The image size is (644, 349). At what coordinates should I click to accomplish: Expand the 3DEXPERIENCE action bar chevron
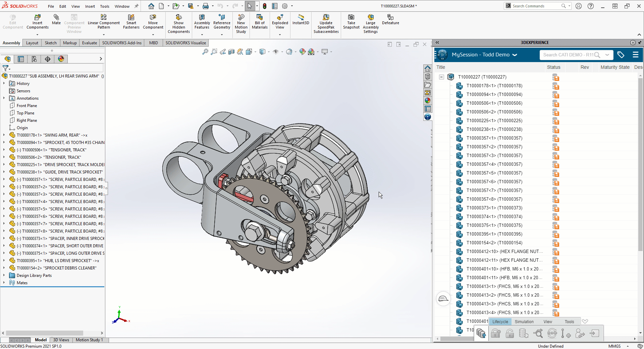(x=585, y=321)
